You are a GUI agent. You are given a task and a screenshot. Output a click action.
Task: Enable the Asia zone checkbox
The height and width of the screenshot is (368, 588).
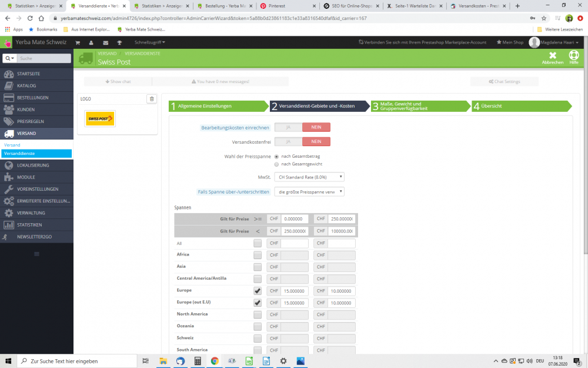258,267
